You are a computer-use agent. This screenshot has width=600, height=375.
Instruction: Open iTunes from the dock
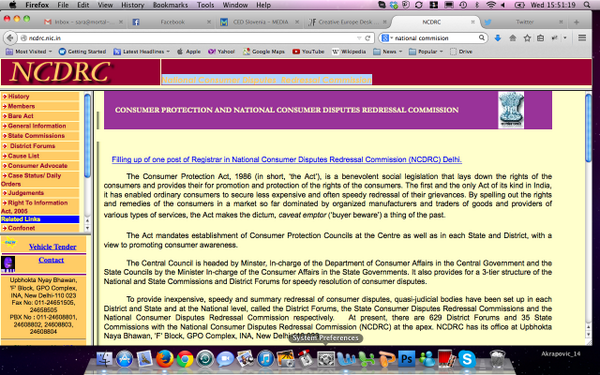pos(266,359)
